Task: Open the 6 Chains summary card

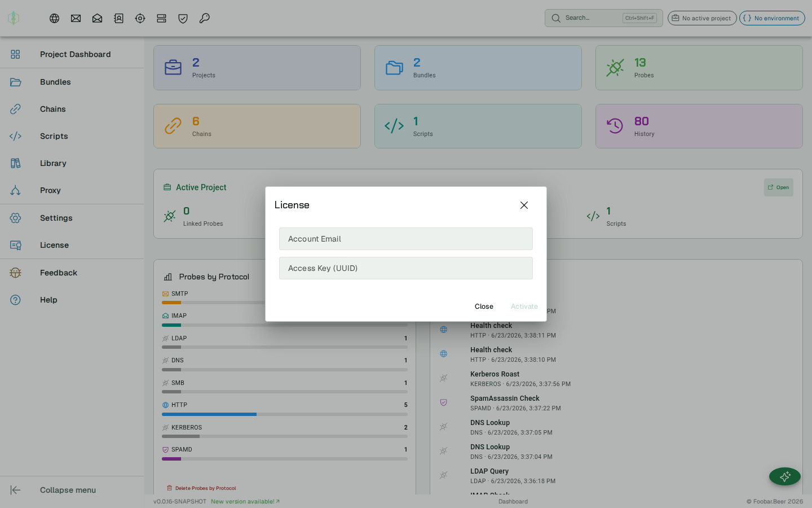Action: (x=257, y=126)
